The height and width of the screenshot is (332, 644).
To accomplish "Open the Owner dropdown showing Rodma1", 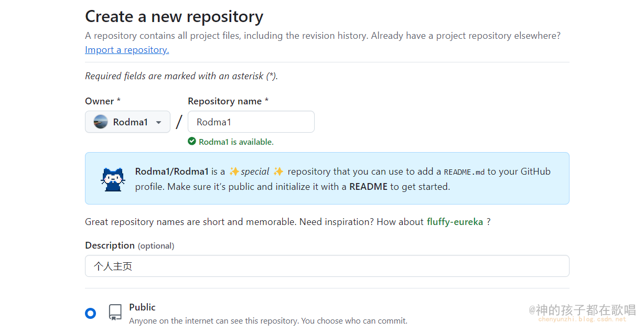I will pyautogui.click(x=127, y=122).
